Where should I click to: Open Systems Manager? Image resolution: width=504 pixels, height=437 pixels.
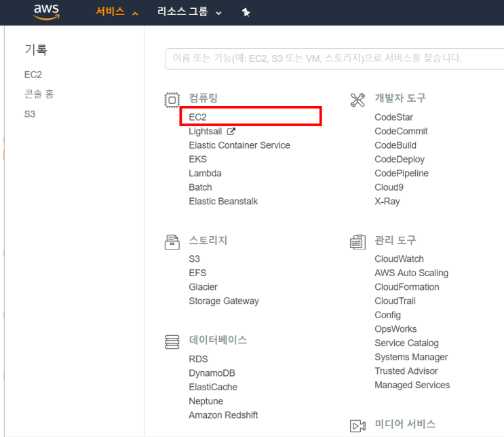(x=411, y=357)
